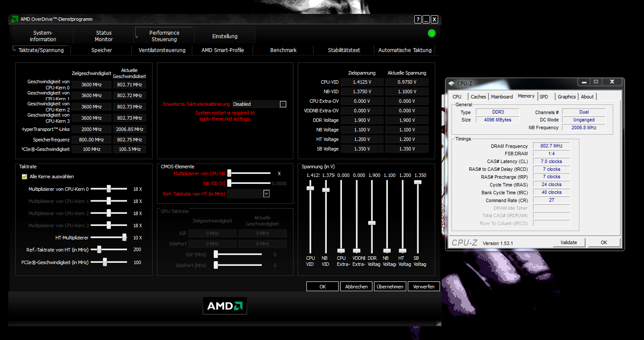The height and width of the screenshot is (340, 644).
Task: Click the HT Voltage vertical slider handle
Action: (403, 251)
